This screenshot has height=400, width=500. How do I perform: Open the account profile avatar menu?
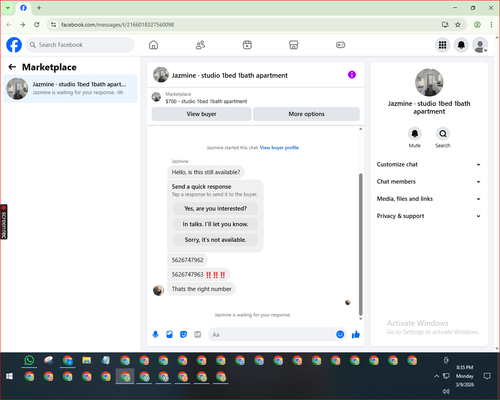click(x=480, y=45)
